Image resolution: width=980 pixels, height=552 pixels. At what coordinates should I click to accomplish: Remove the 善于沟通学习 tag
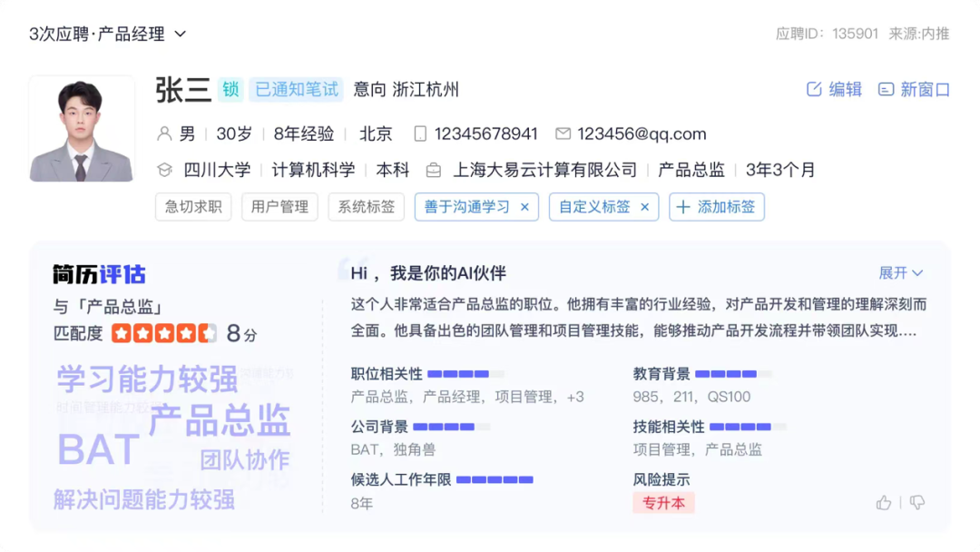(524, 207)
